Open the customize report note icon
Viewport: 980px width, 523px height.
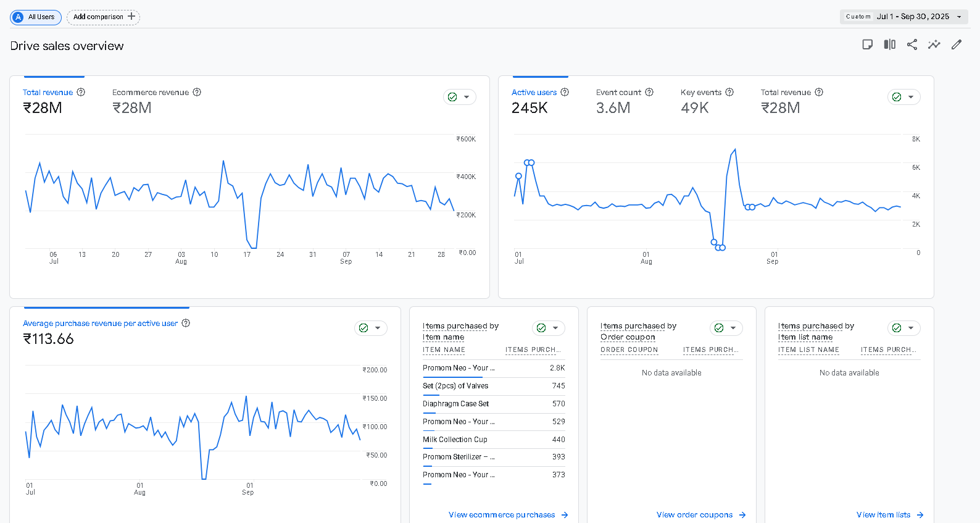[867, 44]
